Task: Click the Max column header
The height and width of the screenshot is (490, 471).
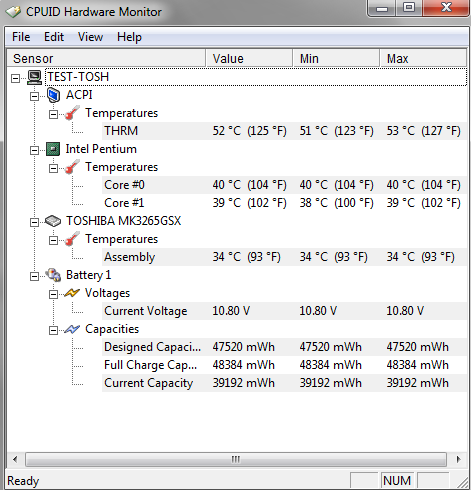Action: coord(423,58)
